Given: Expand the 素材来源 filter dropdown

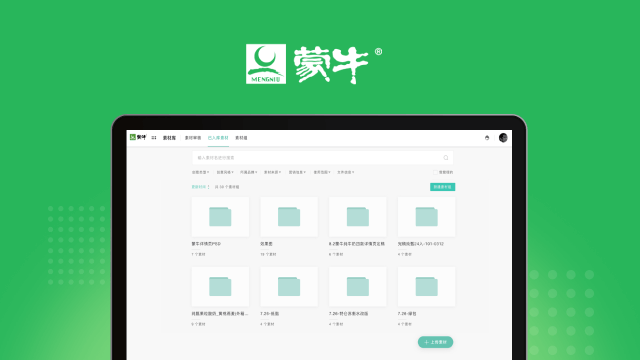Looking at the screenshot, I should 272,172.
